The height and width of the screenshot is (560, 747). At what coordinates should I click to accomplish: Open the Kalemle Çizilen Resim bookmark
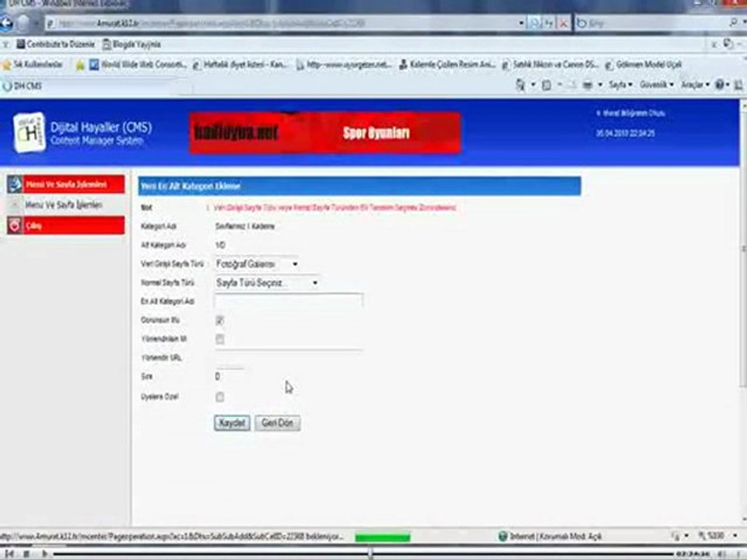[447, 65]
